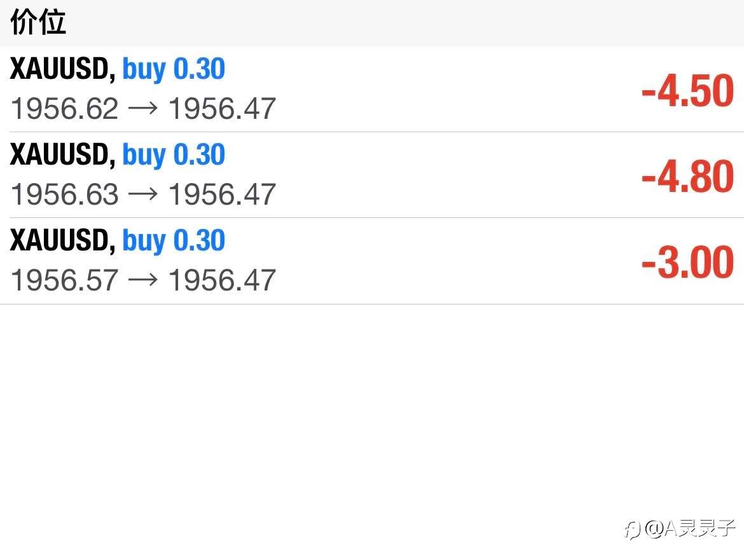The height and width of the screenshot is (560, 744).
Task: Click the -4.80 loss value
Action: (x=687, y=176)
